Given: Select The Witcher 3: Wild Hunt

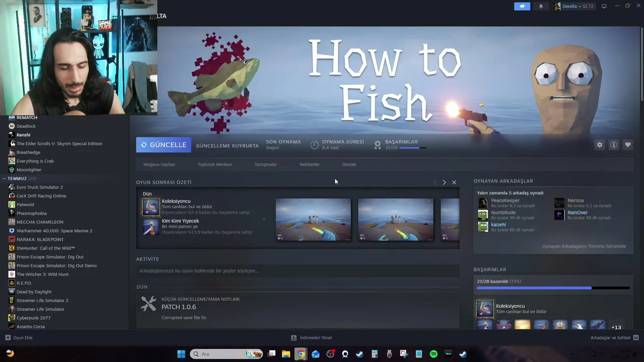Looking at the screenshot, I should point(42,275).
